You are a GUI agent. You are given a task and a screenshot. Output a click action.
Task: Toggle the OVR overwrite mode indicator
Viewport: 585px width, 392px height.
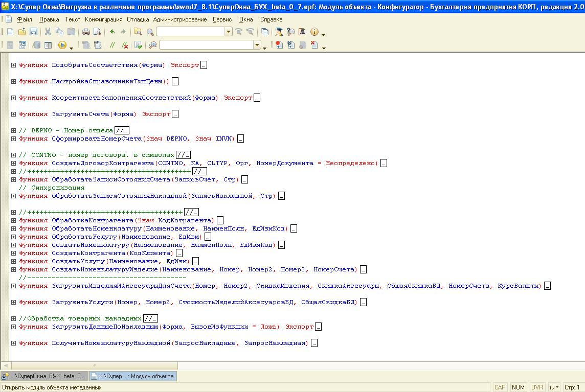(537, 387)
